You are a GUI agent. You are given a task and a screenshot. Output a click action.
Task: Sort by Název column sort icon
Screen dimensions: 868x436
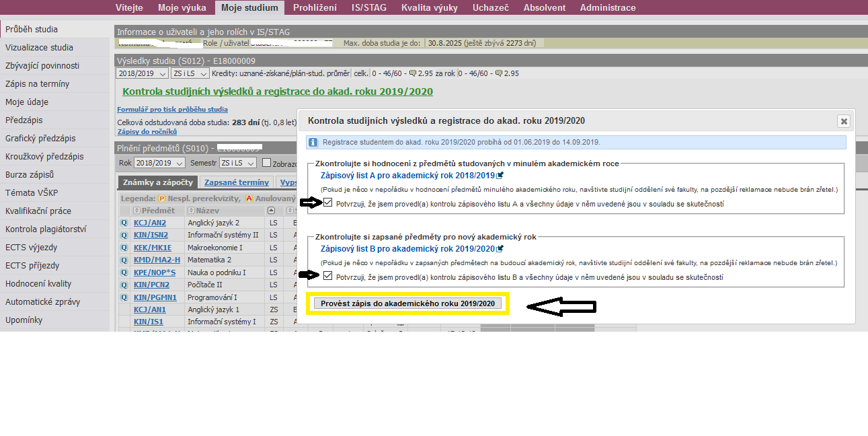click(192, 211)
